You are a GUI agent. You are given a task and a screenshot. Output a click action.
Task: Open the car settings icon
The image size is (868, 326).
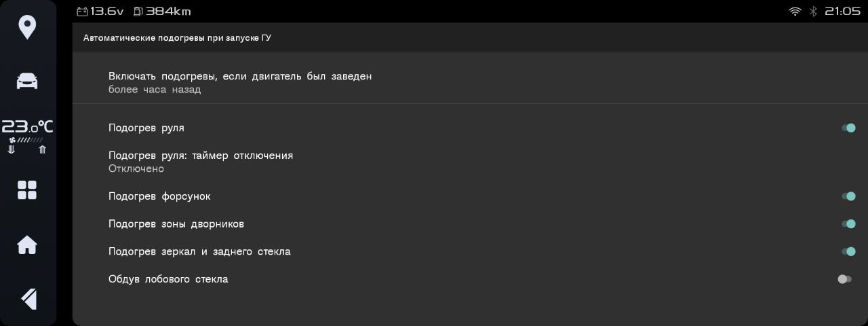click(x=27, y=81)
